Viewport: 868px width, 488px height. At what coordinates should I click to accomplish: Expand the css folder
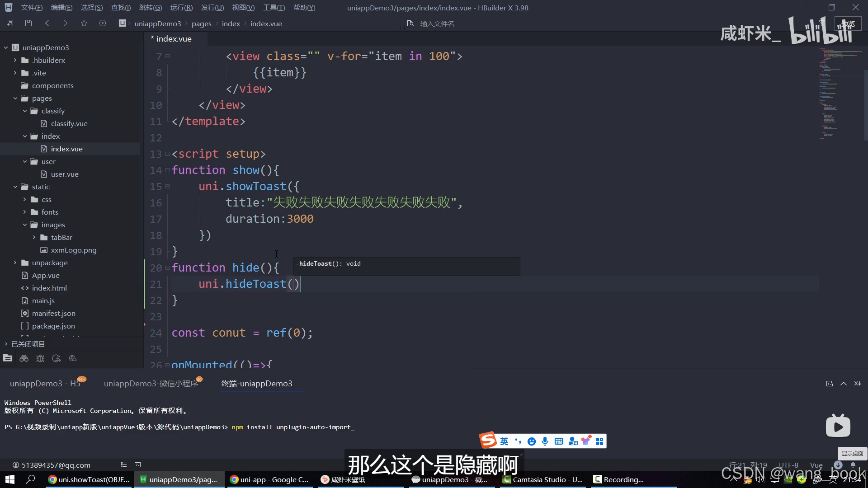pos(24,199)
